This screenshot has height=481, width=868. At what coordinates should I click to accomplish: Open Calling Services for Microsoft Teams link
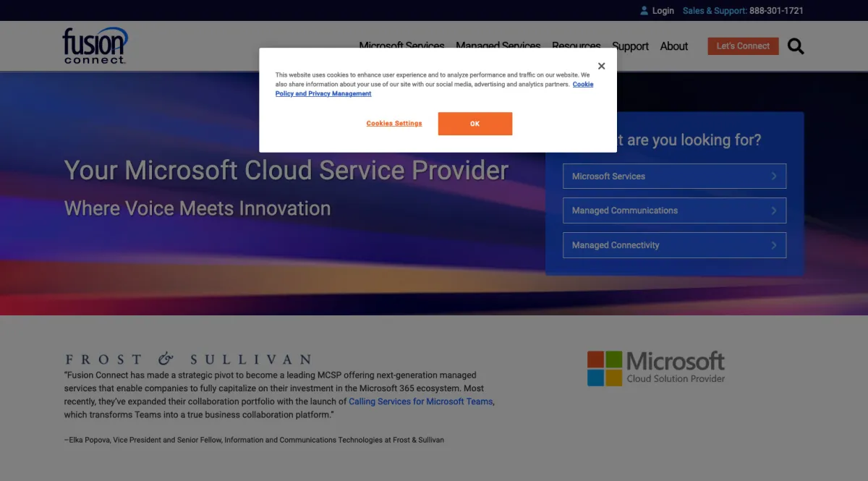point(421,401)
